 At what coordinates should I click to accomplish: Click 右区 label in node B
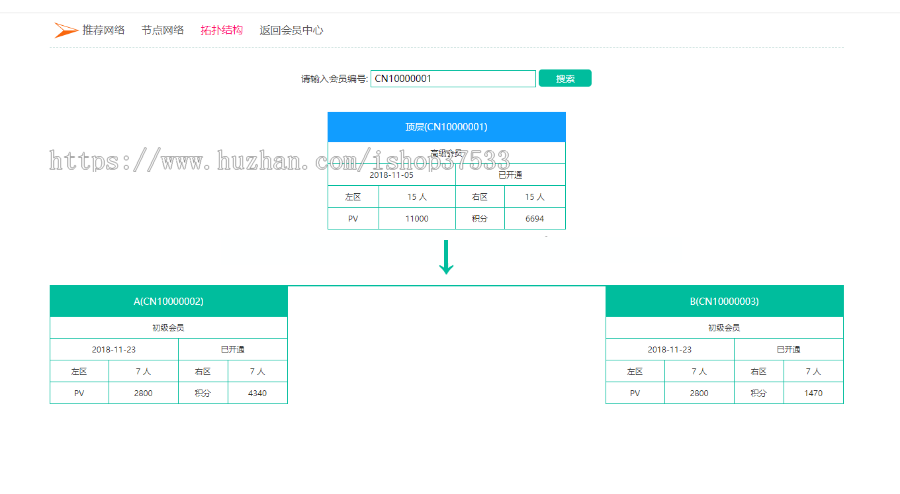point(758,371)
